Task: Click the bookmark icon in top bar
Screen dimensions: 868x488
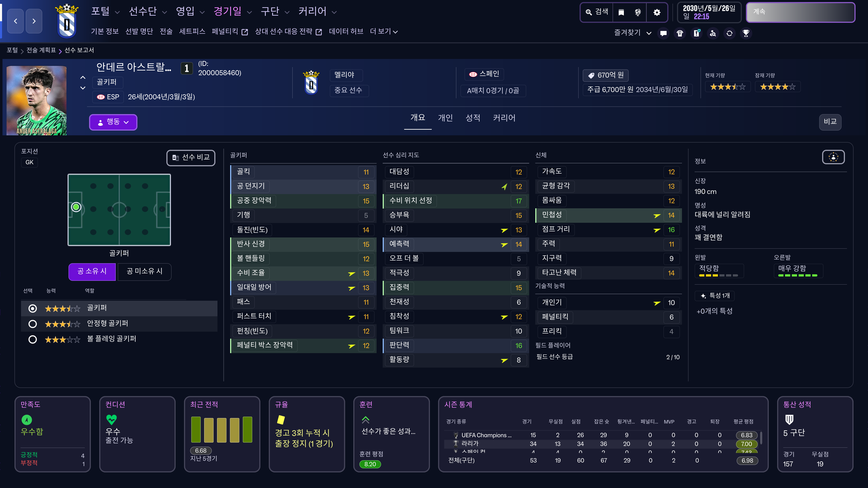Action: 621,12
